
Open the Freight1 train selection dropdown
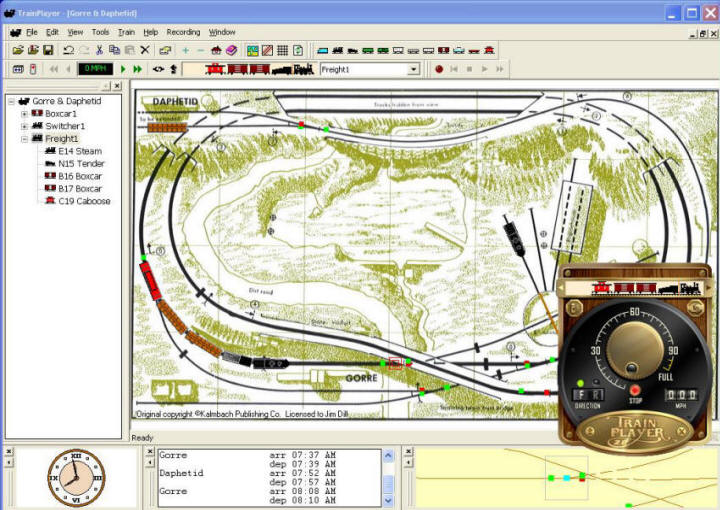click(413, 69)
